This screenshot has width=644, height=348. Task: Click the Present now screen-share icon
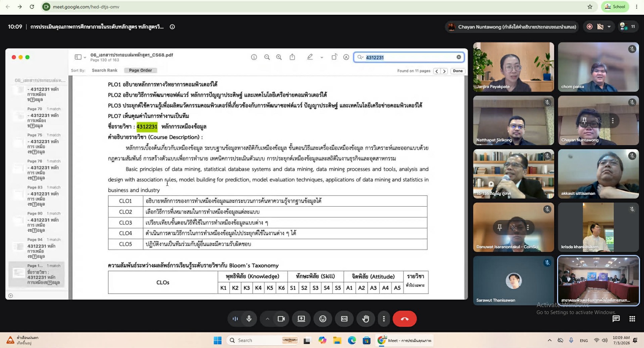[x=301, y=319]
